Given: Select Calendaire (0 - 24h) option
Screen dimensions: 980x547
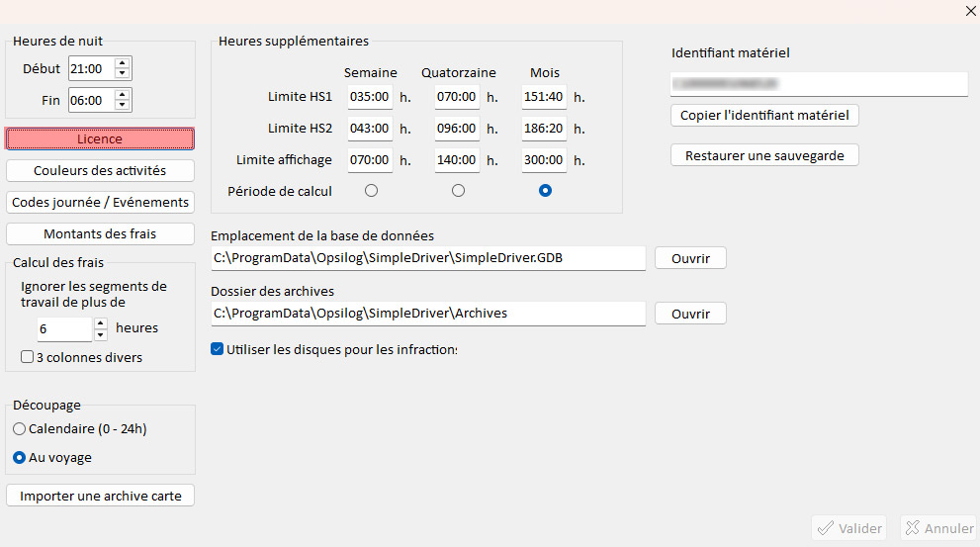Looking at the screenshot, I should click(20, 428).
